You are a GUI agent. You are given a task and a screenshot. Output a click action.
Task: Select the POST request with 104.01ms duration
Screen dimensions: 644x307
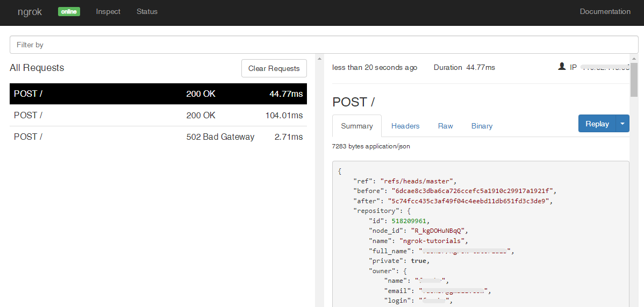coord(158,116)
